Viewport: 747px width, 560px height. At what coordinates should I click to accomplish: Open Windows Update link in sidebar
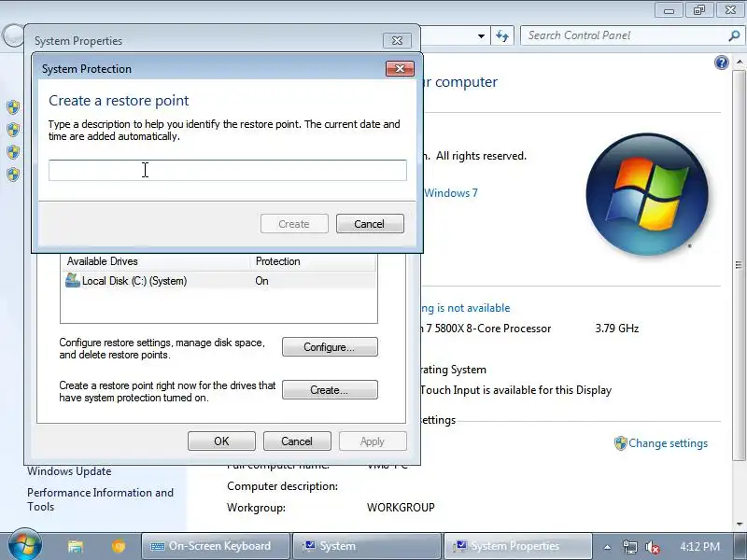coord(69,471)
